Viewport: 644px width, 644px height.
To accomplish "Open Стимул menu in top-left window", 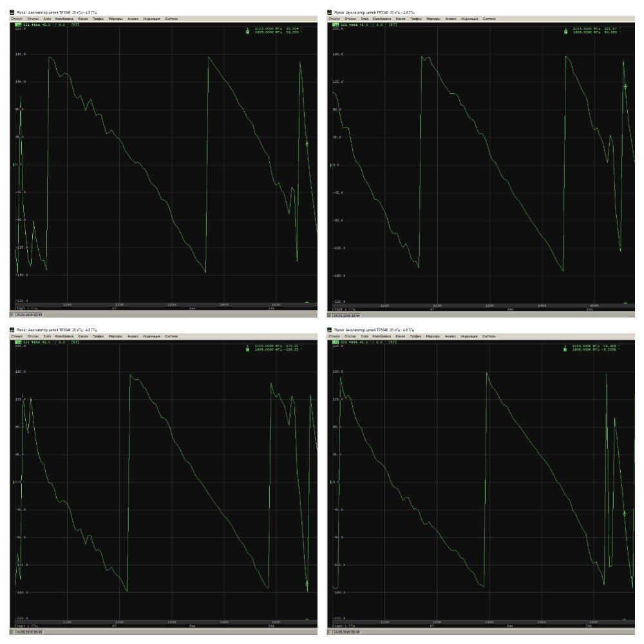I will pos(17,19).
